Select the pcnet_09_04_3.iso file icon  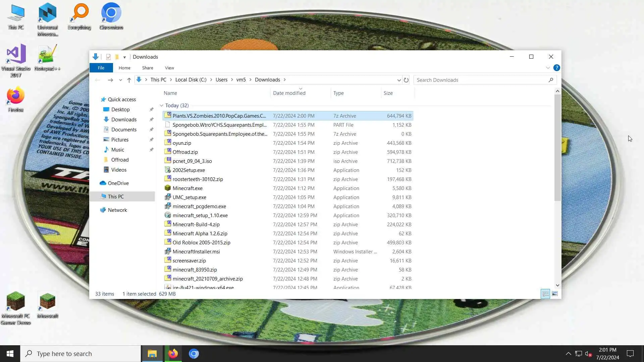(x=168, y=161)
